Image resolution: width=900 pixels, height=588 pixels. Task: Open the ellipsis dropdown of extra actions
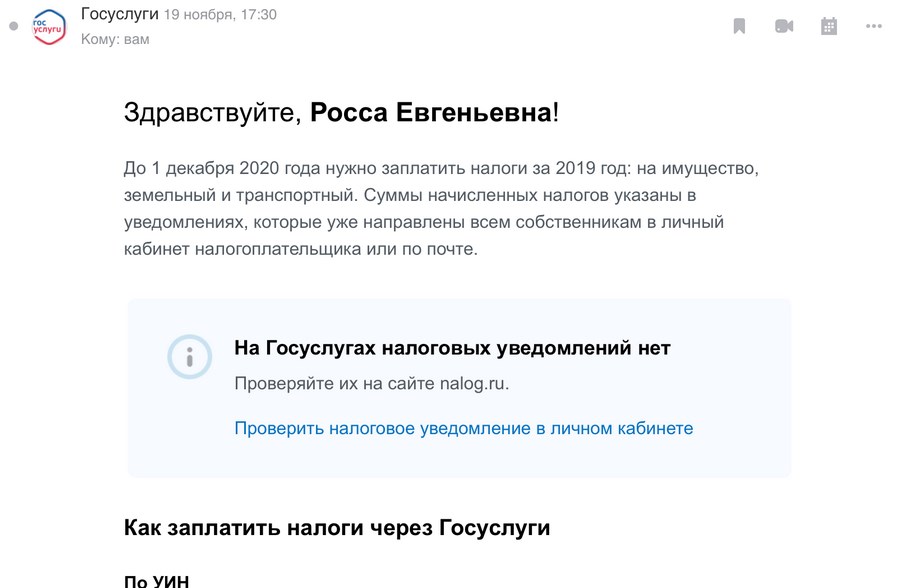(872, 25)
